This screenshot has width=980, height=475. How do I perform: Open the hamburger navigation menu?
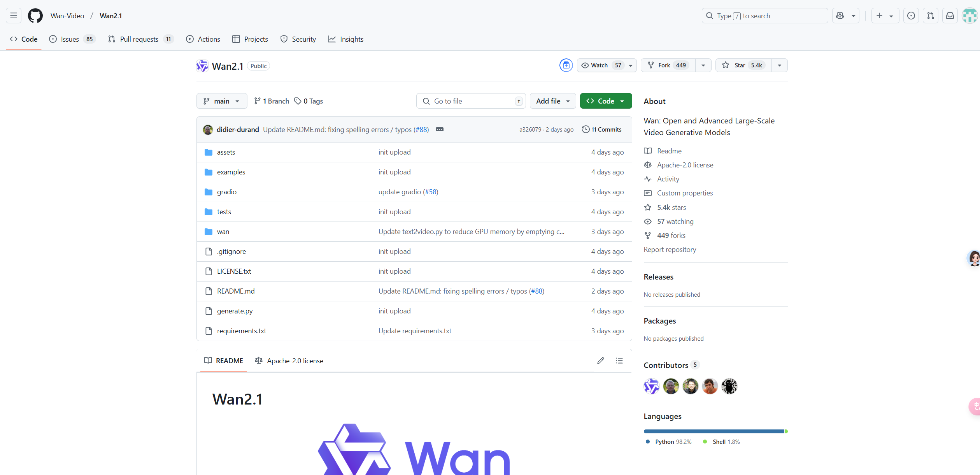click(14, 16)
